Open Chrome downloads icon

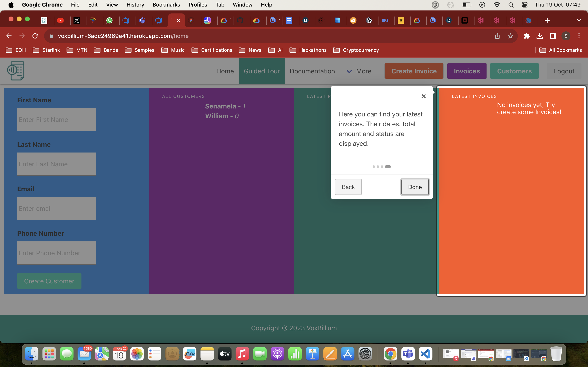(540, 36)
